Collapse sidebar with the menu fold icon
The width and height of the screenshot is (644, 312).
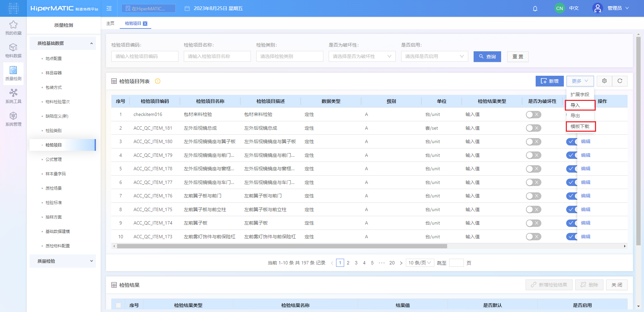[109, 8]
